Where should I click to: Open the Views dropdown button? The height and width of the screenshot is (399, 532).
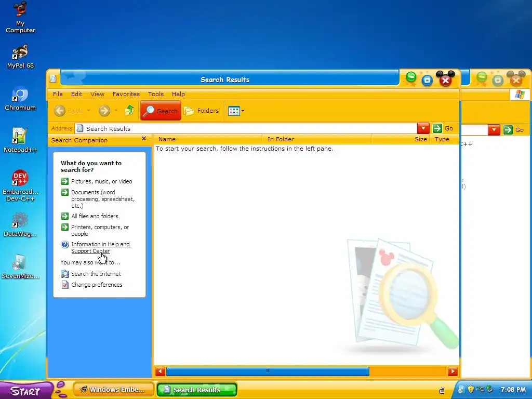point(236,111)
